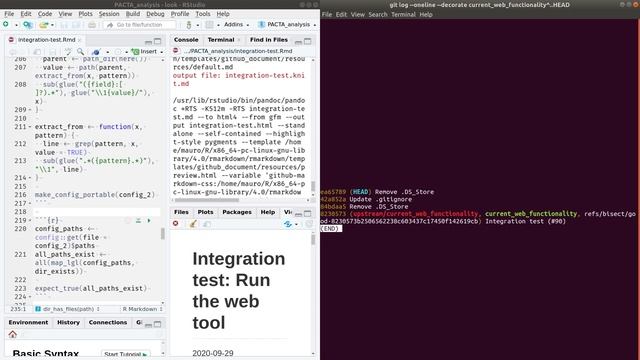Click the Knit document icon
The image size is (640, 360).
click(x=96, y=52)
